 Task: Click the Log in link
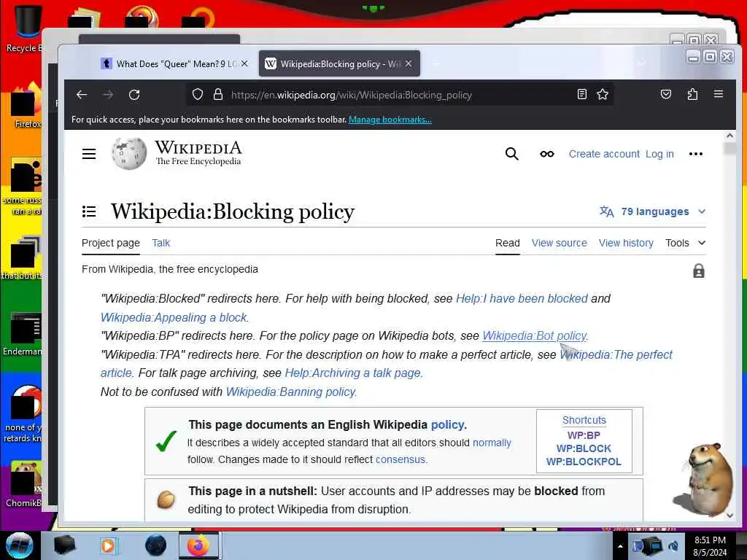coord(659,154)
